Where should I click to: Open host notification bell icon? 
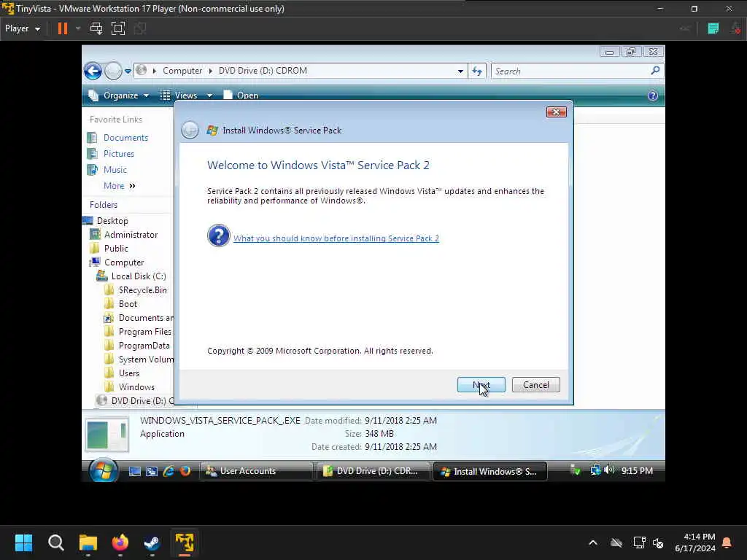coord(727,542)
